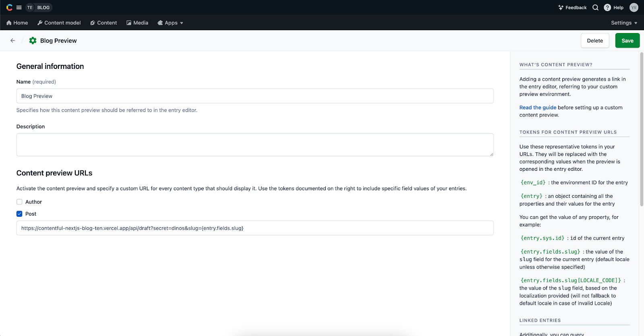
Task: Click the LINKED ENTRIES section header
Action: (x=540, y=320)
